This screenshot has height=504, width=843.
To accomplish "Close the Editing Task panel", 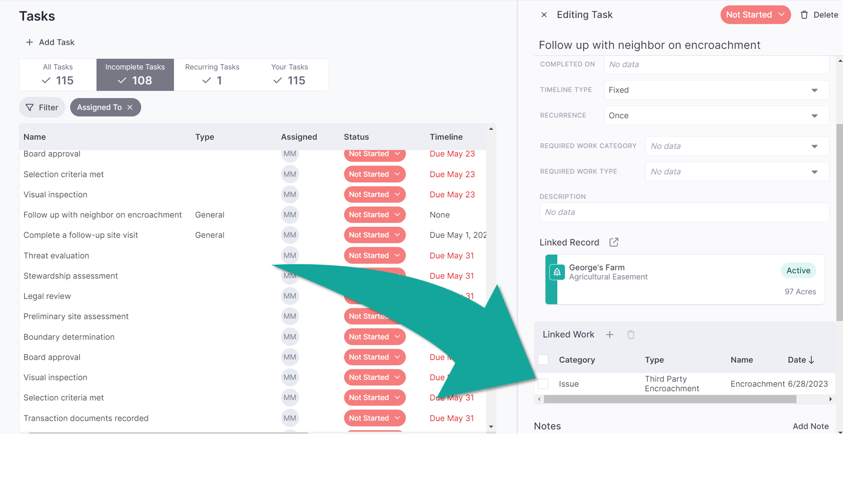I will pos(544,14).
